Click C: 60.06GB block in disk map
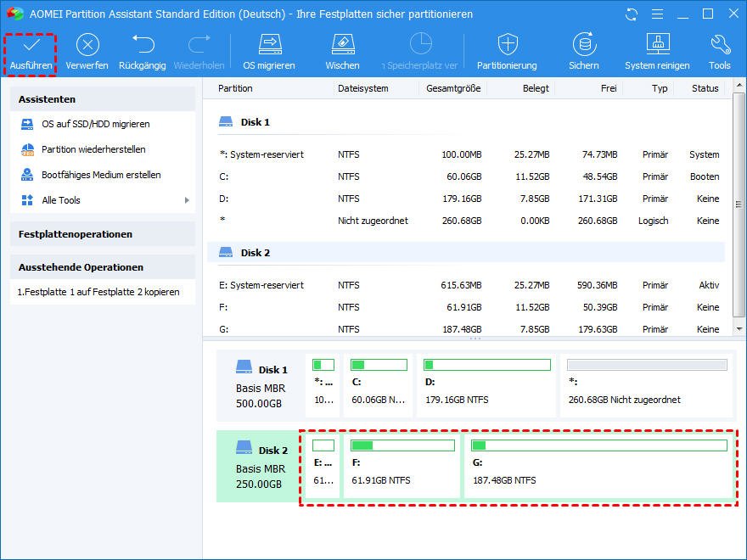 (x=379, y=385)
